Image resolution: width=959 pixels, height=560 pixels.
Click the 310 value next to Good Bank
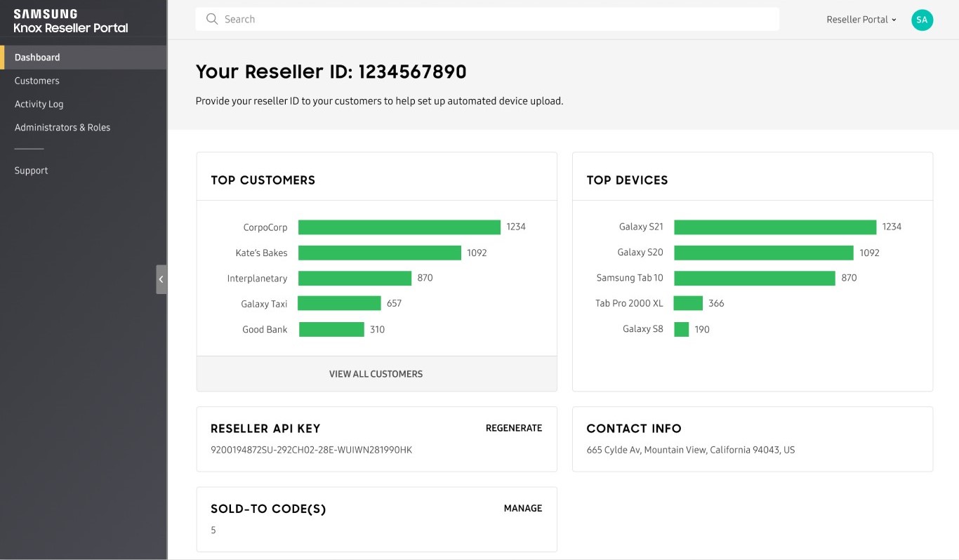point(377,329)
